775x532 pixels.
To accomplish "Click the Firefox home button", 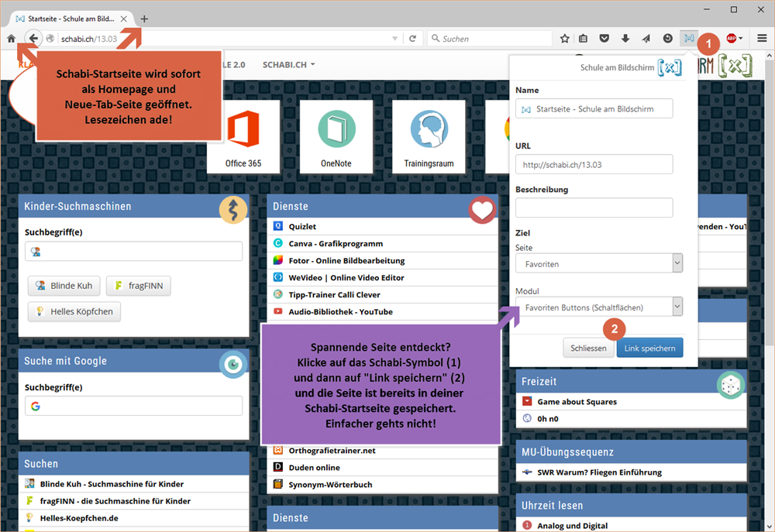I will click(x=12, y=38).
